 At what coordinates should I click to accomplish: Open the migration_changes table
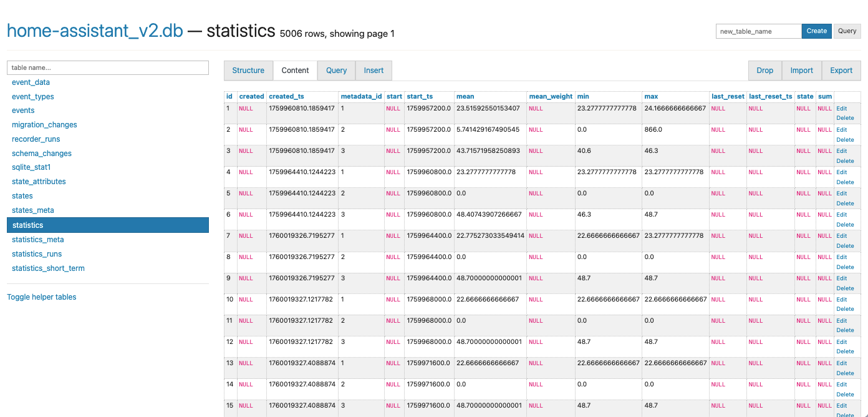point(44,125)
